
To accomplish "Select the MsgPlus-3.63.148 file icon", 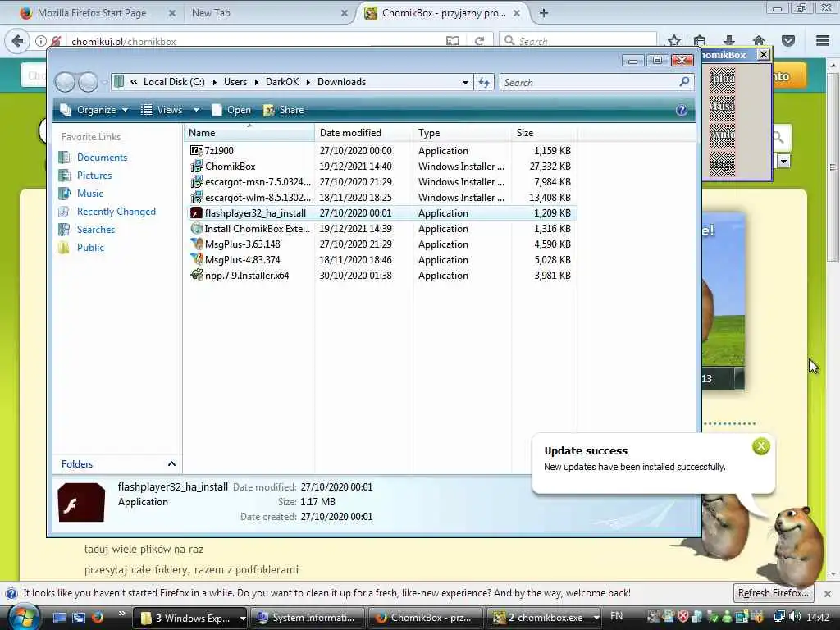I will [x=197, y=244].
